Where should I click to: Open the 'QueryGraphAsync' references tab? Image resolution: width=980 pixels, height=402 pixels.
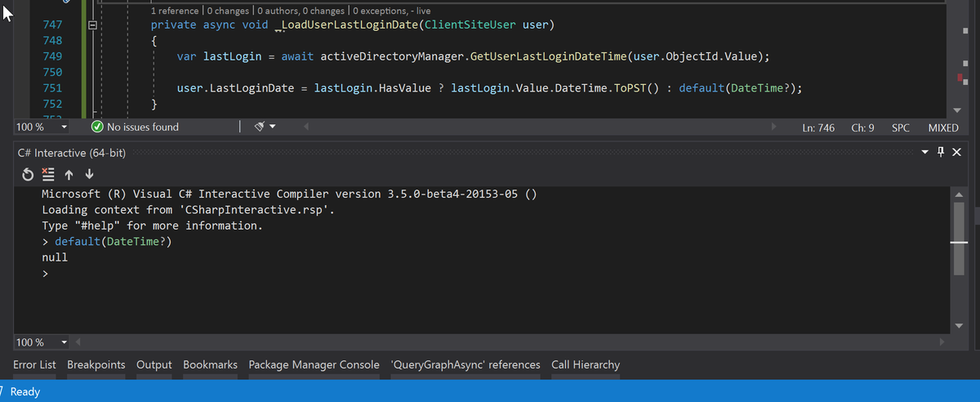tap(465, 364)
